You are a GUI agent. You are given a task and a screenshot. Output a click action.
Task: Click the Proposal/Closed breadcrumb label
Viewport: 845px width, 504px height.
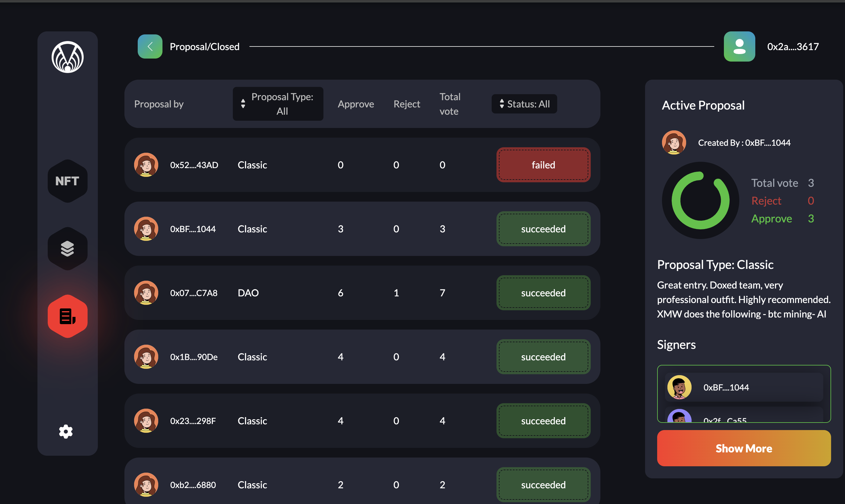pyautogui.click(x=204, y=46)
